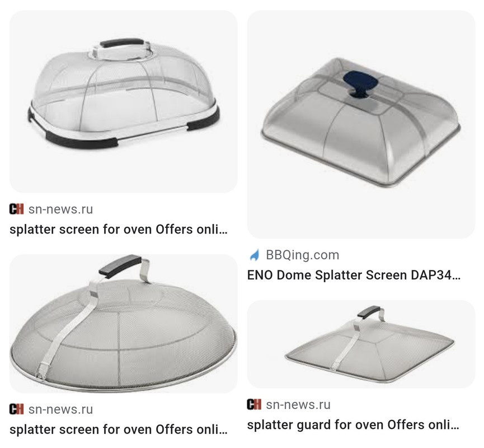Open the sn-news.ru source link below the oval dome
This screenshot has width=484, height=448.
point(60,209)
